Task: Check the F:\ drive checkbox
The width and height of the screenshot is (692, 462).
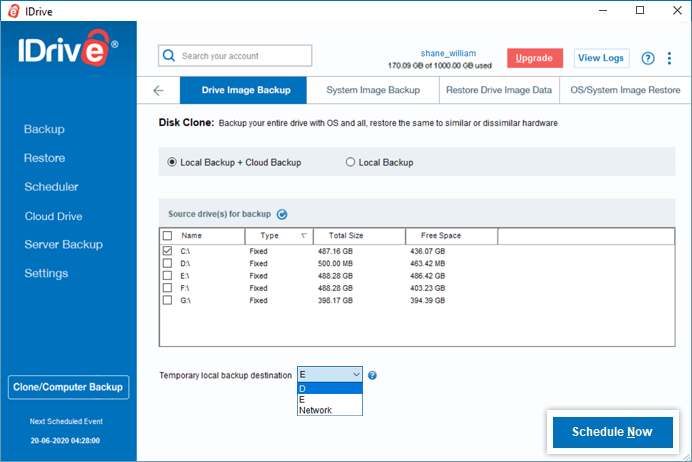Action: tap(167, 288)
